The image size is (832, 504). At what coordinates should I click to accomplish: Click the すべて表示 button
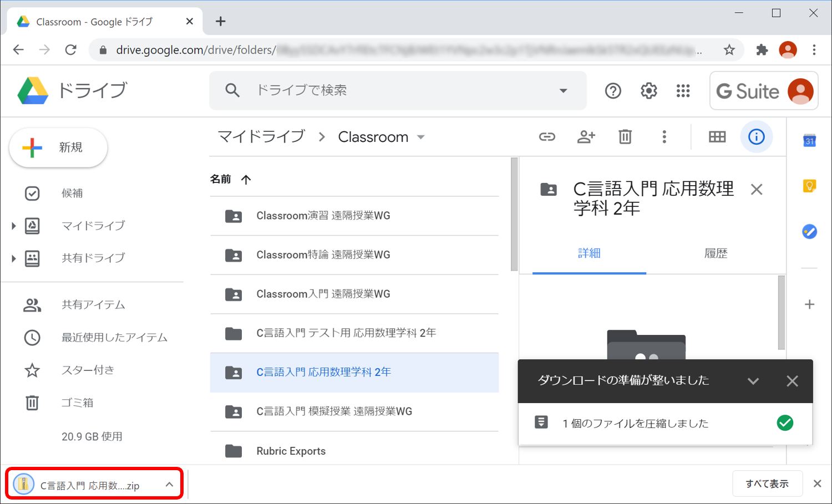pos(767,483)
